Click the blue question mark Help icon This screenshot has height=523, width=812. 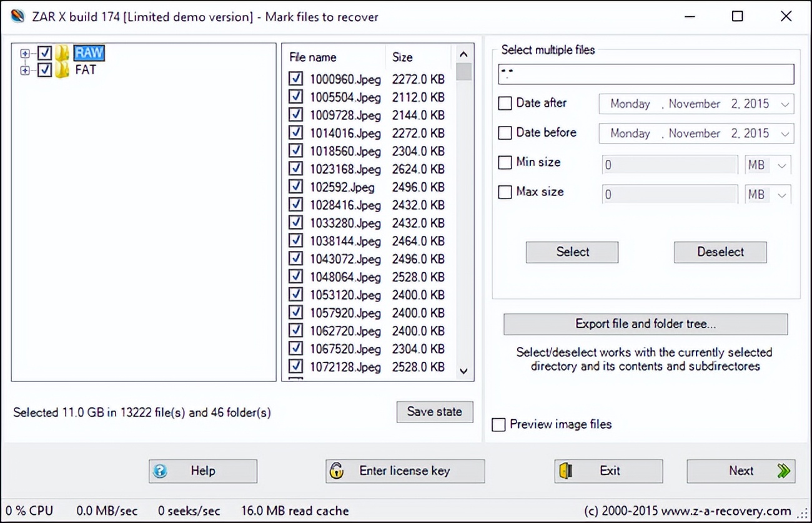(x=160, y=471)
